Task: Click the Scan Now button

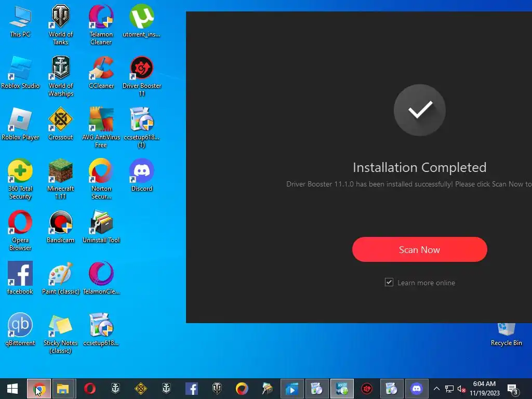Action: click(x=419, y=249)
